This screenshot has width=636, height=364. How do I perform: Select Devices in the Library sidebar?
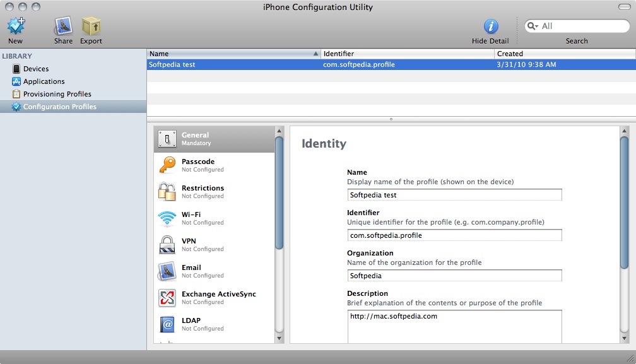coord(73,69)
